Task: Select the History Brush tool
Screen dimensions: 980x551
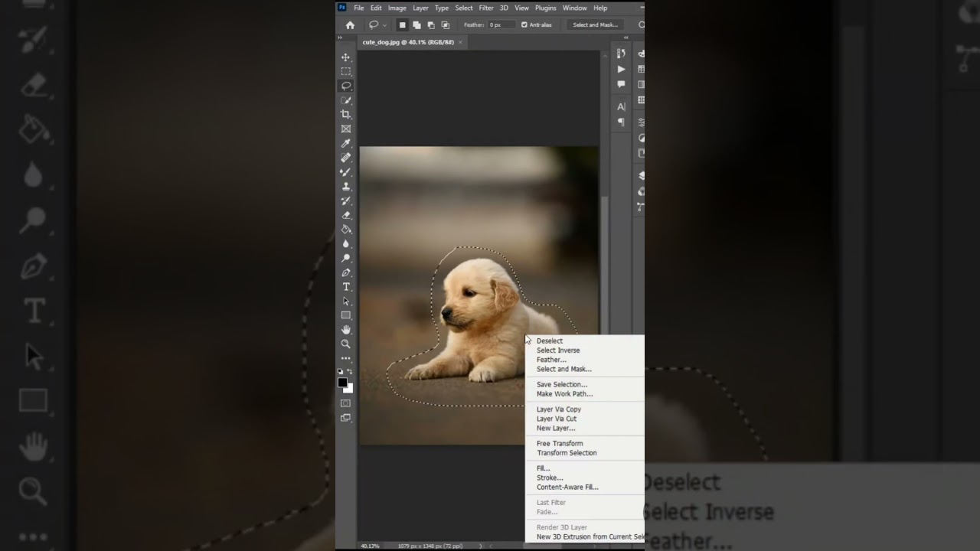Action: [x=346, y=201]
